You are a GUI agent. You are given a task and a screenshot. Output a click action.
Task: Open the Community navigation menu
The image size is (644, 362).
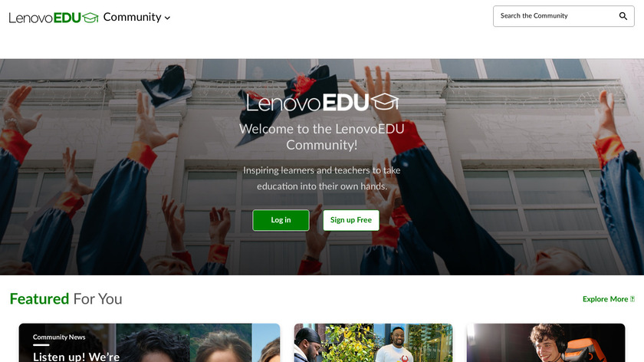pyautogui.click(x=136, y=17)
